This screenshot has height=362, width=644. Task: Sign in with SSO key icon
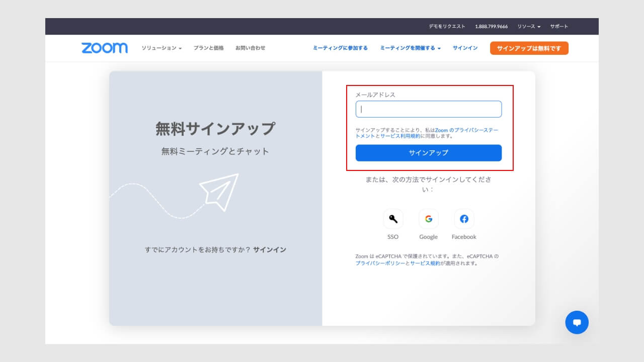[x=393, y=219]
